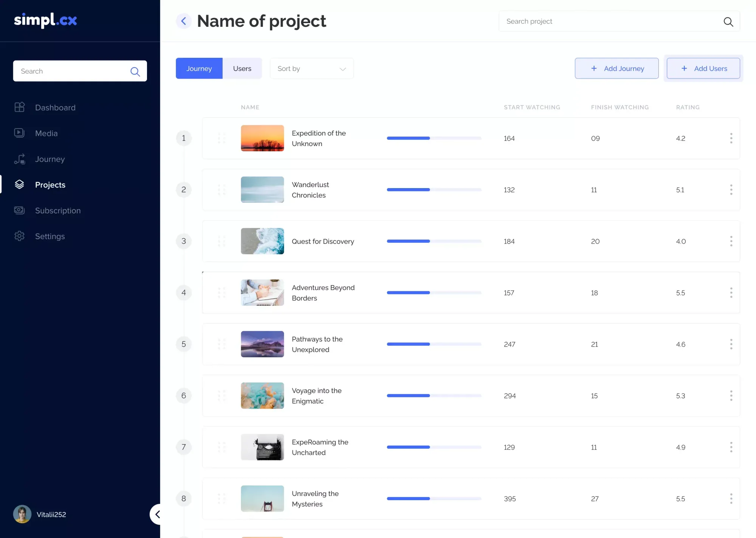This screenshot has height=538, width=756.
Task: Click the Search project input field
Action: (x=605, y=21)
